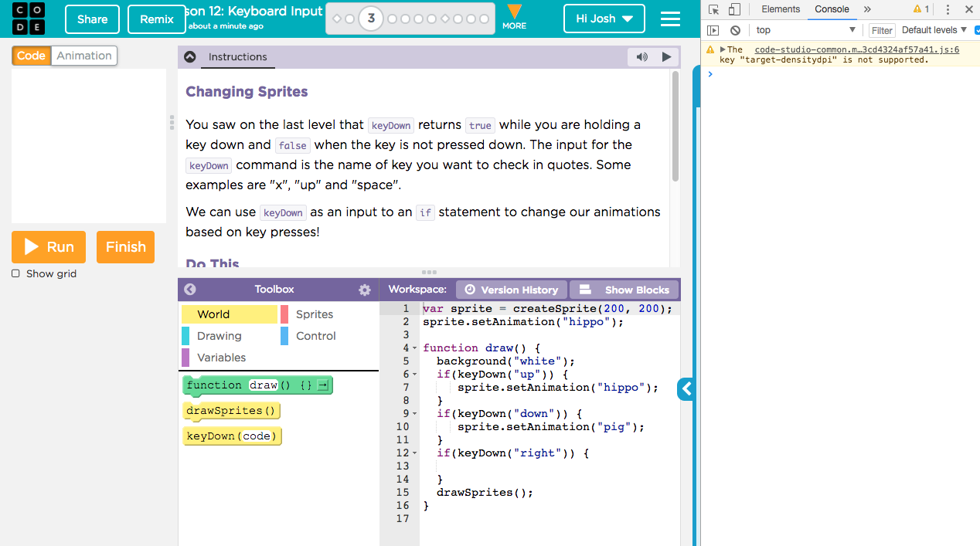
Task: Click the instructions speaker audio icon
Action: 641,57
